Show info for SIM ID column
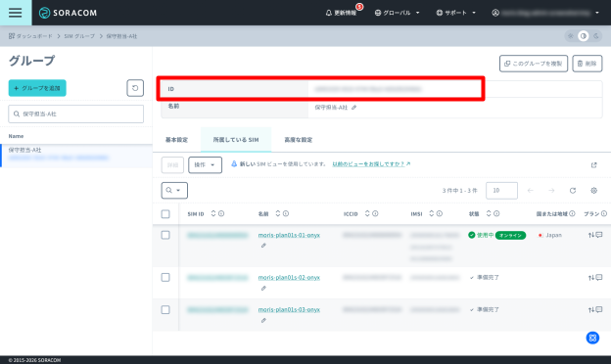 tap(221, 213)
